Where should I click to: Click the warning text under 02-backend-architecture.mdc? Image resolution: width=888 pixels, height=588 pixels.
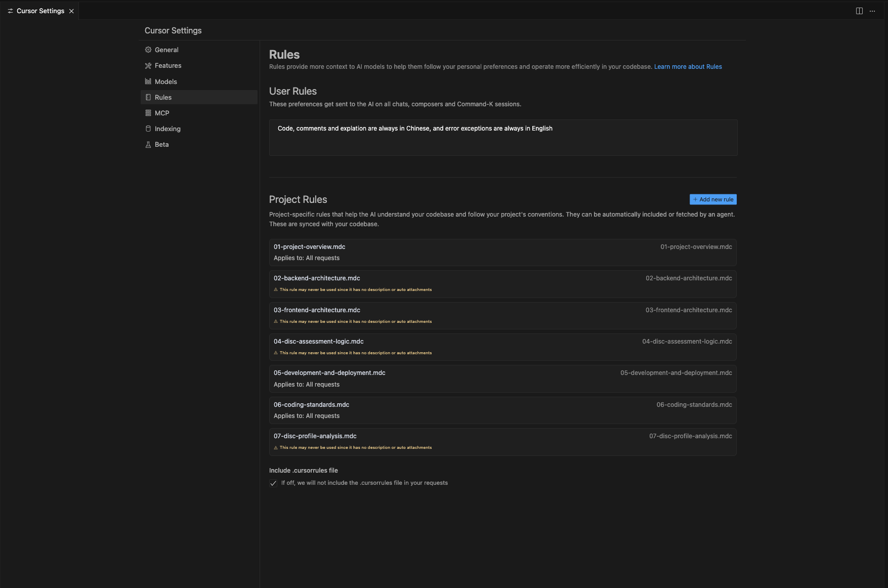point(356,290)
